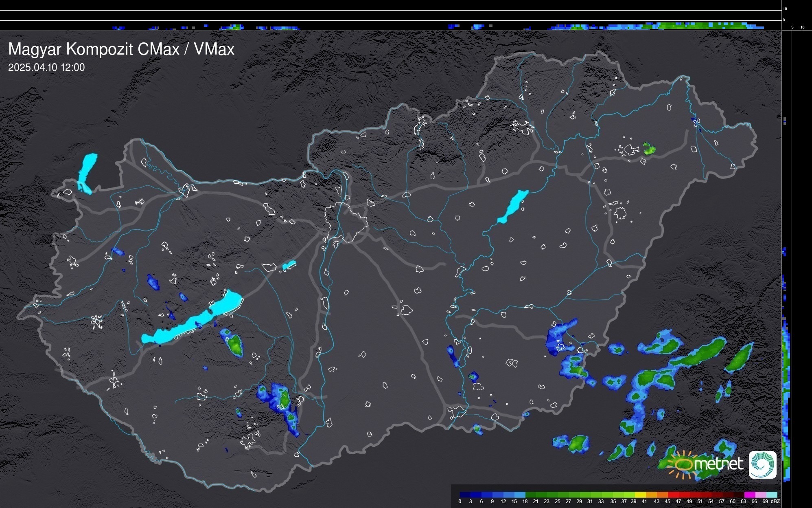Click the Budapest city outline

point(346,222)
